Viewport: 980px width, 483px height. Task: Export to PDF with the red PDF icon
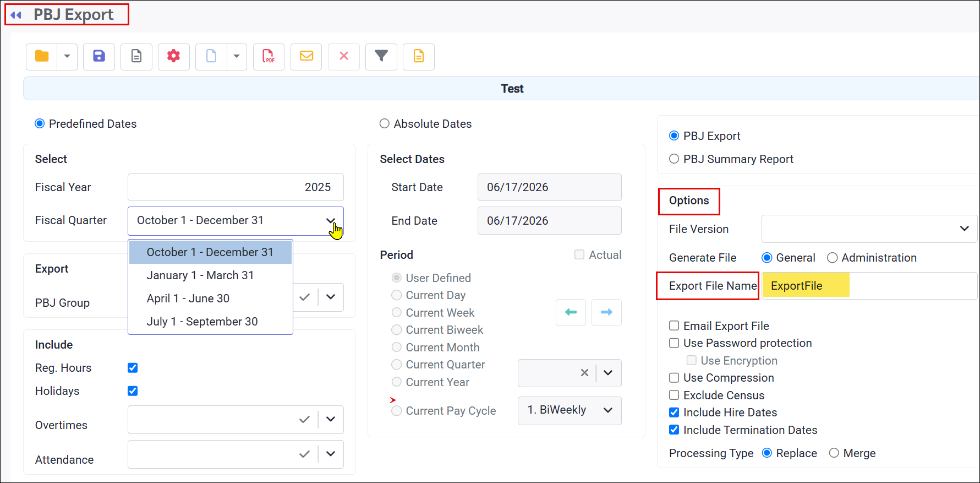point(269,56)
